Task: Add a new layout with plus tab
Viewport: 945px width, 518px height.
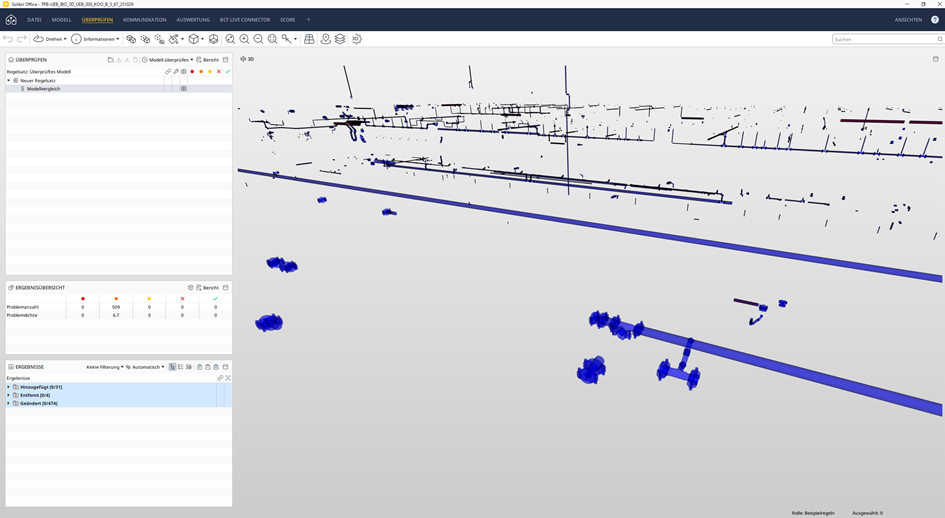Action: (x=309, y=20)
